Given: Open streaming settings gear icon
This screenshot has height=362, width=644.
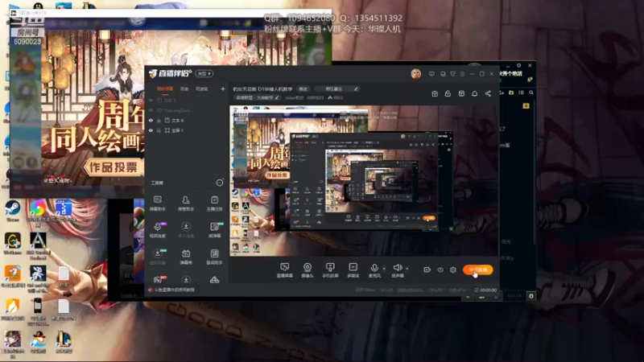Looking at the screenshot, I should tap(453, 269).
